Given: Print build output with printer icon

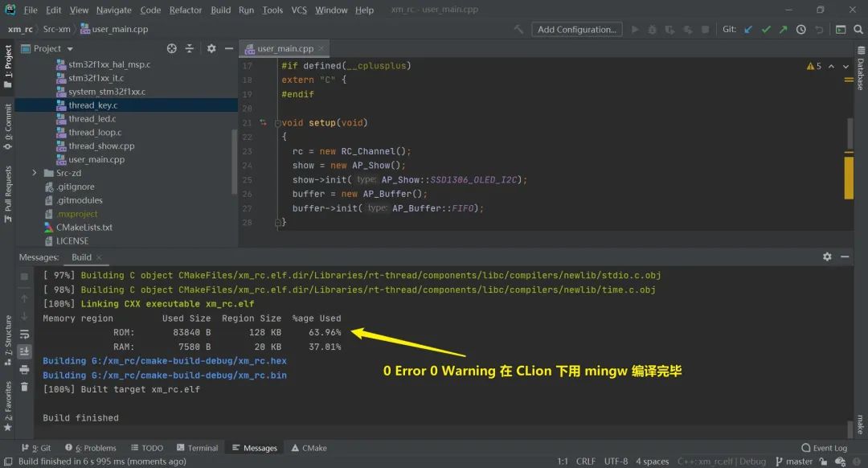Looking at the screenshot, I should point(24,369).
